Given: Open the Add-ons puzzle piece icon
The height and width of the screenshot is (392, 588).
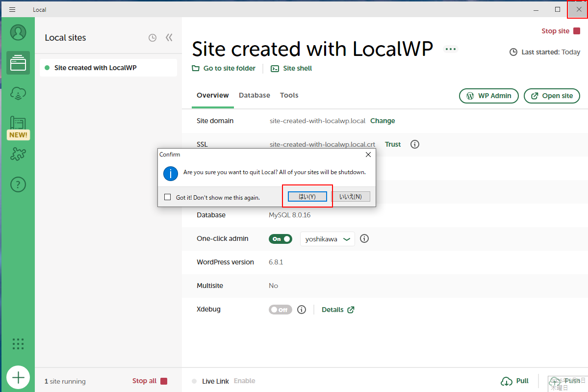Looking at the screenshot, I should pos(18,155).
